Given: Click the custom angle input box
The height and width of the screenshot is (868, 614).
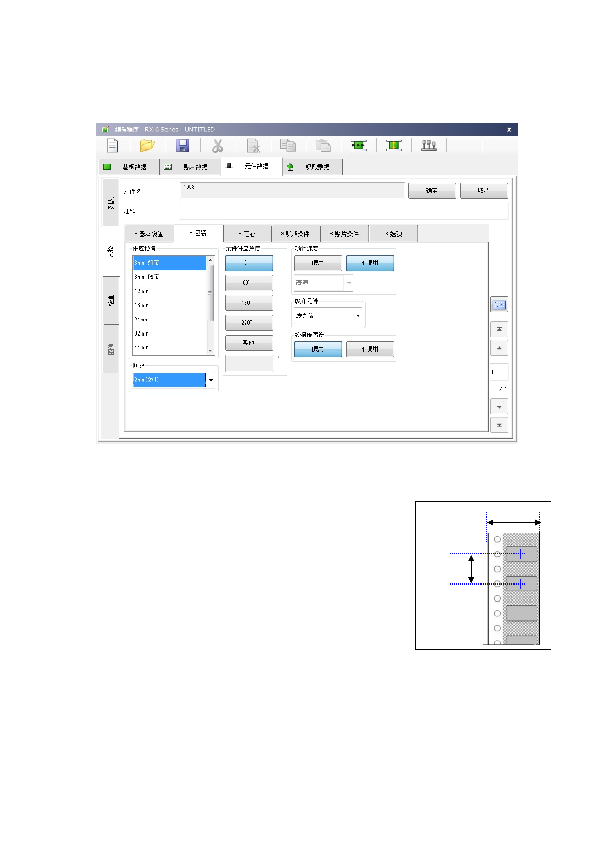Looking at the screenshot, I should point(250,363).
